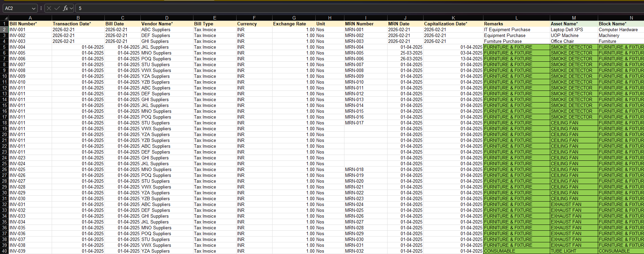The width and height of the screenshot is (644, 254).
Task: Click the 'Capitalization Date*' header cell
Action: point(453,24)
